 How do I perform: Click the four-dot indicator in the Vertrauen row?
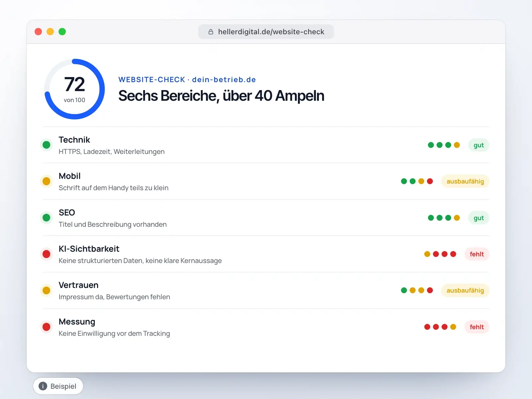coord(417,291)
